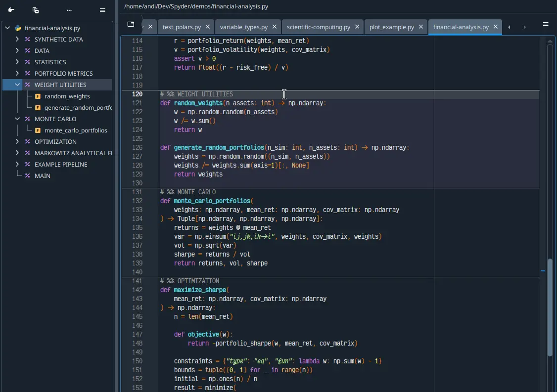Click the cell icon beside MAIN

click(27, 176)
